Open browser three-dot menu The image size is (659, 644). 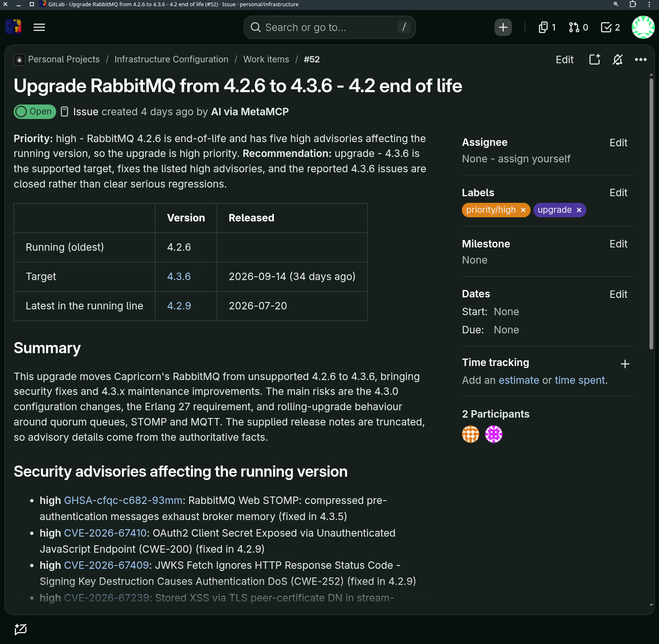point(649,4)
